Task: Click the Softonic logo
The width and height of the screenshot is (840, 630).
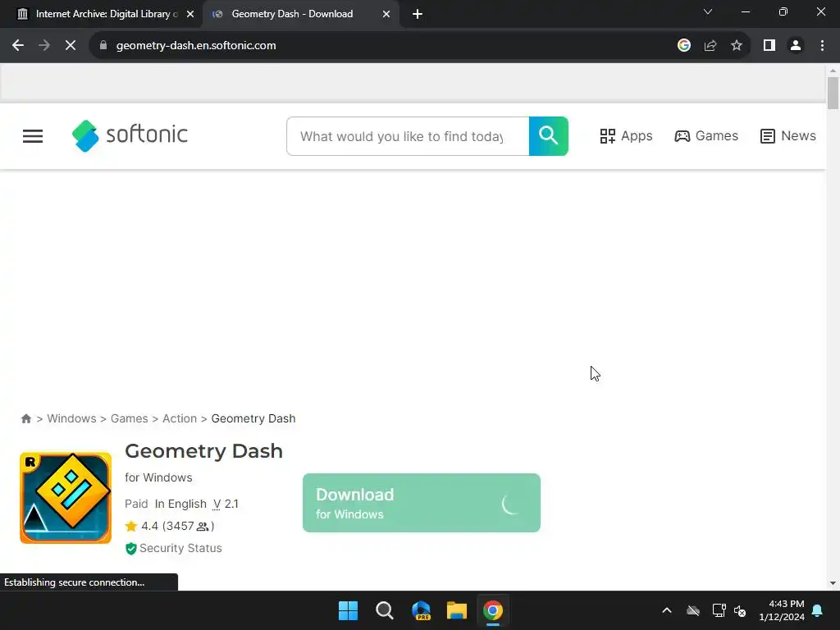Action: pos(130,135)
